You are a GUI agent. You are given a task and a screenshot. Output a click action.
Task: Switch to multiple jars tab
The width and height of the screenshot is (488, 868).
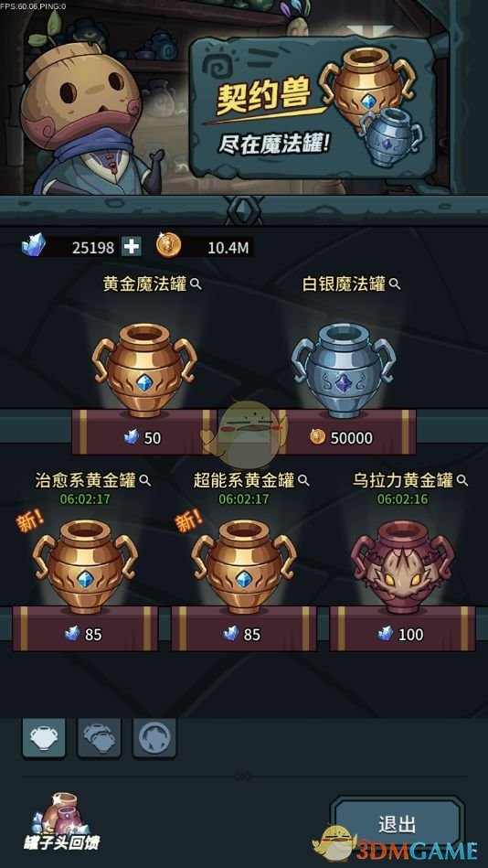99,737
